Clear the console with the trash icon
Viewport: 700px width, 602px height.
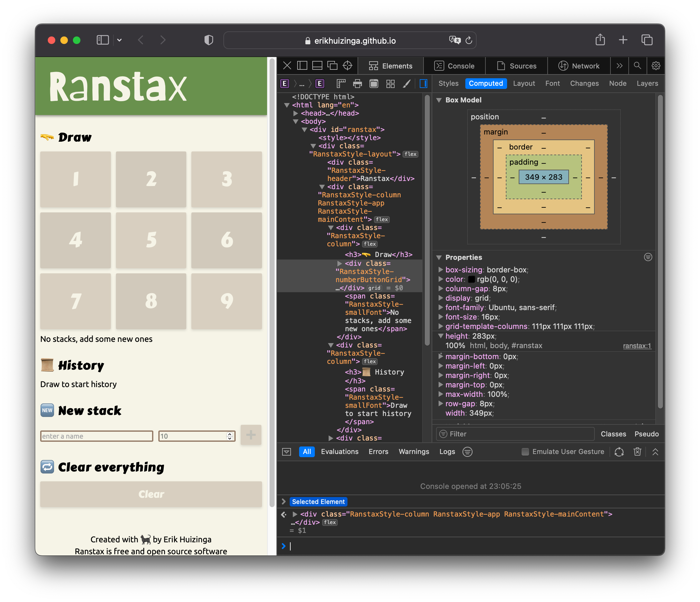click(x=637, y=452)
